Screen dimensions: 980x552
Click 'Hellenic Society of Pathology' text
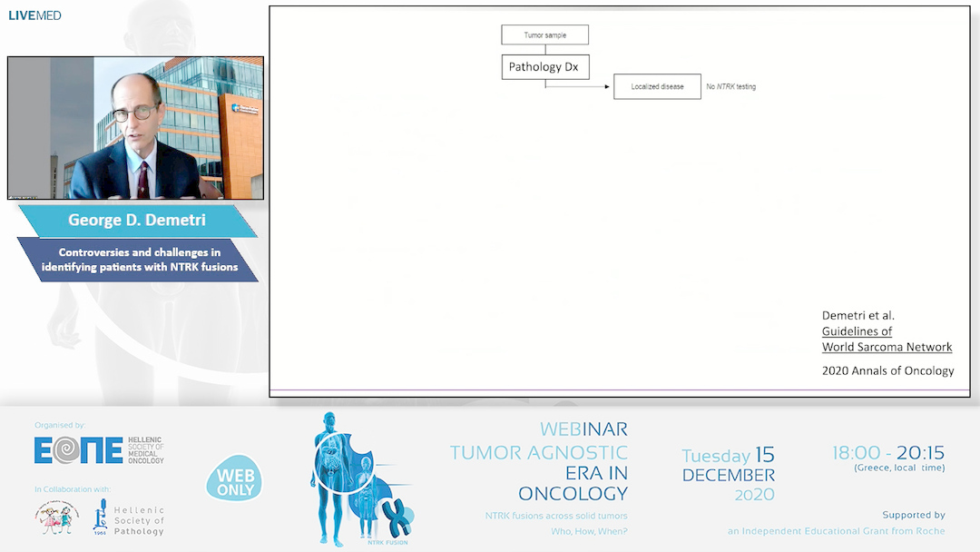pos(139,521)
